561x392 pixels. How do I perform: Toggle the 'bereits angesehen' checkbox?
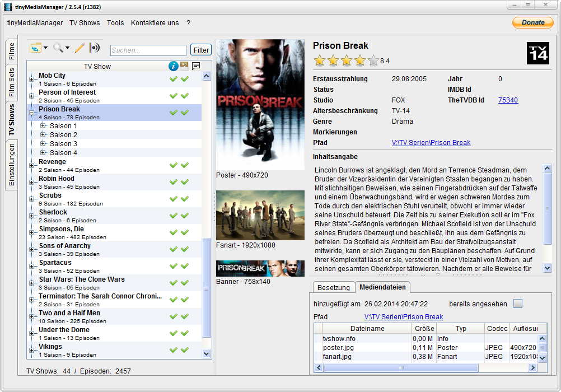point(518,304)
